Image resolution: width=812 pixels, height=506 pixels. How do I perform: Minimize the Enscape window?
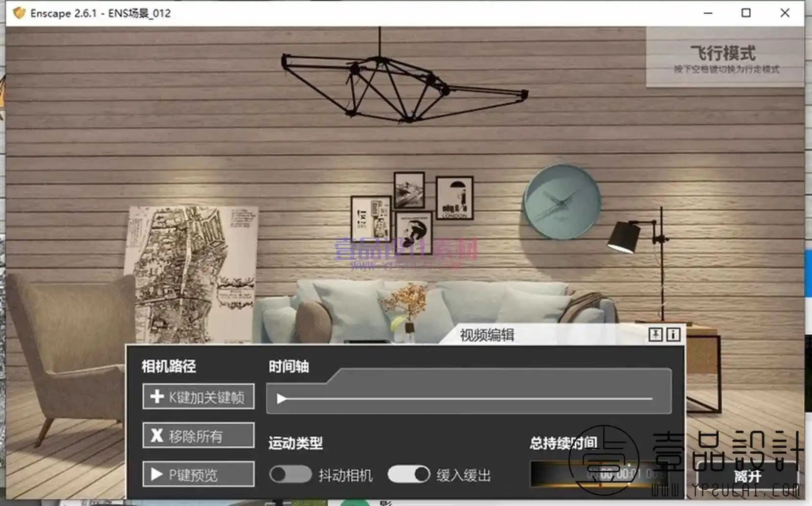pyautogui.click(x=708, y=13)
